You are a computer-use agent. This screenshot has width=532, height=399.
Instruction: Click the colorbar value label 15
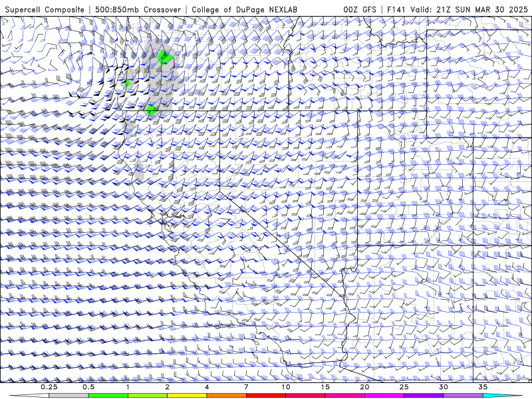325,387
